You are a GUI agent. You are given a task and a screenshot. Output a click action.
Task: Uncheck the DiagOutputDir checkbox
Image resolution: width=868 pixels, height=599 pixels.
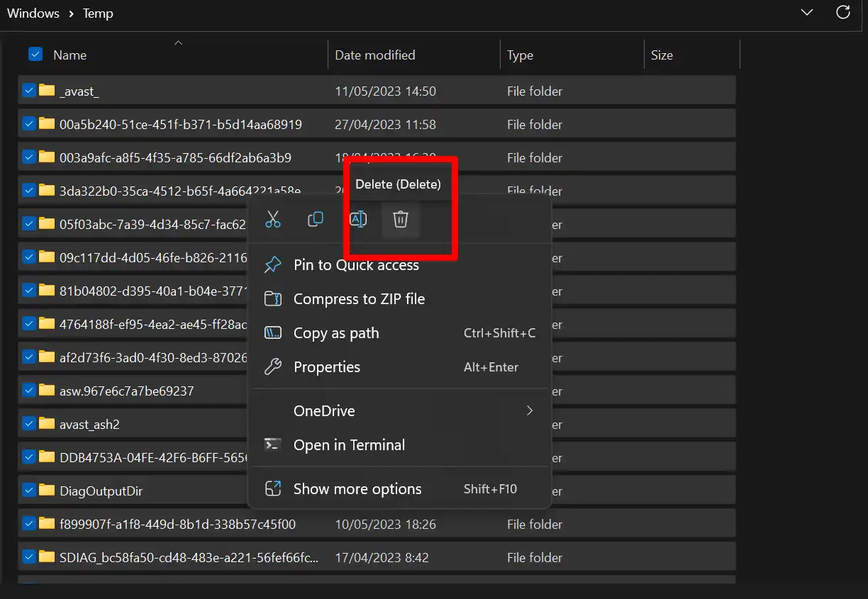pos(29,490)
